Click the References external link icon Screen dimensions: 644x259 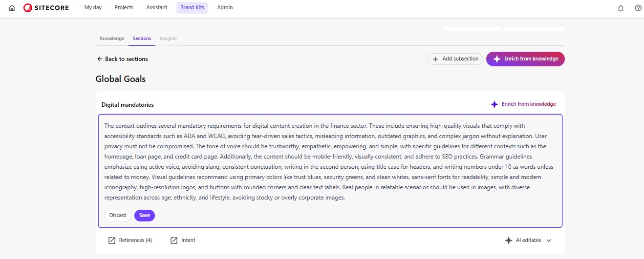(x=112, y=240)
